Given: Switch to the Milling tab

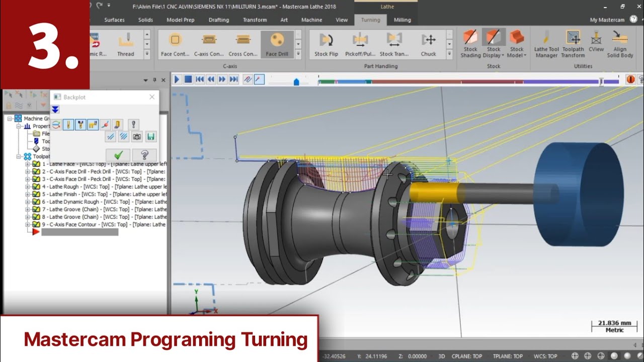Looking at the screenshot, I should click(x=402, y=20).
